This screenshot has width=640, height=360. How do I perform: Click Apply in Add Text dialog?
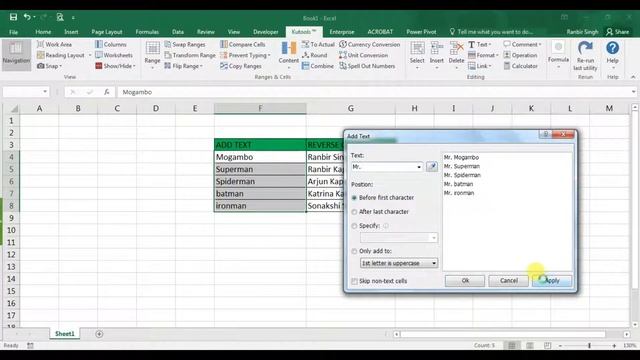552,281
